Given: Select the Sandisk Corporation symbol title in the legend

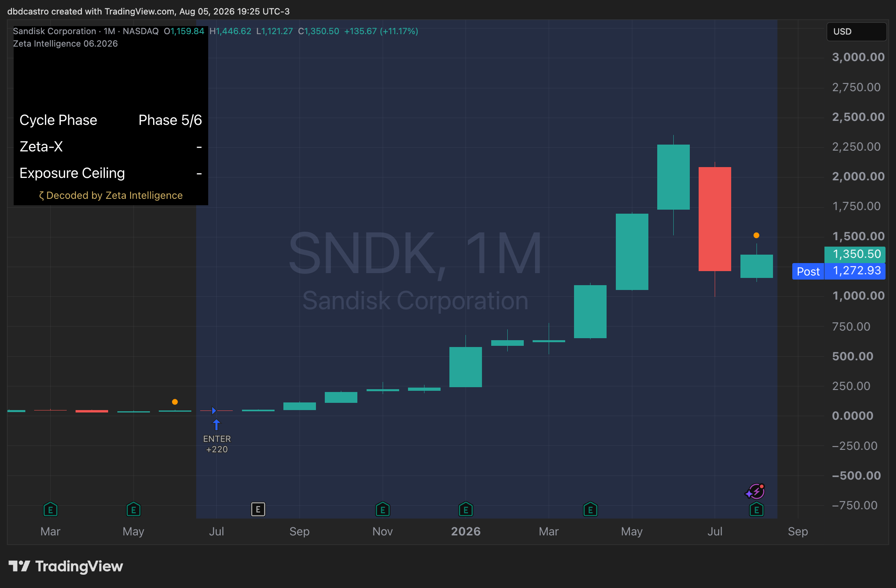Looking at the screenshot, I should click(x=54, y=31).
